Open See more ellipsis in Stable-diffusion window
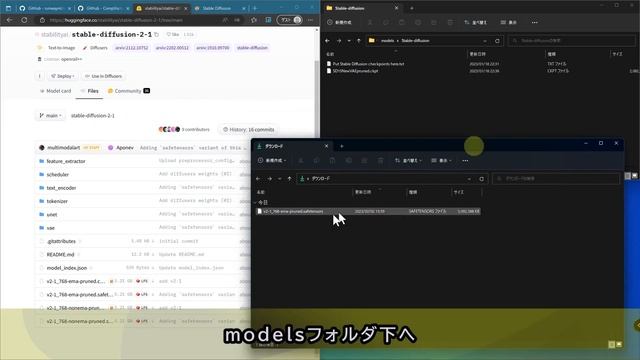Image resolution: width=640 pixels, height=360 pixels. click(x=534, y=22)
